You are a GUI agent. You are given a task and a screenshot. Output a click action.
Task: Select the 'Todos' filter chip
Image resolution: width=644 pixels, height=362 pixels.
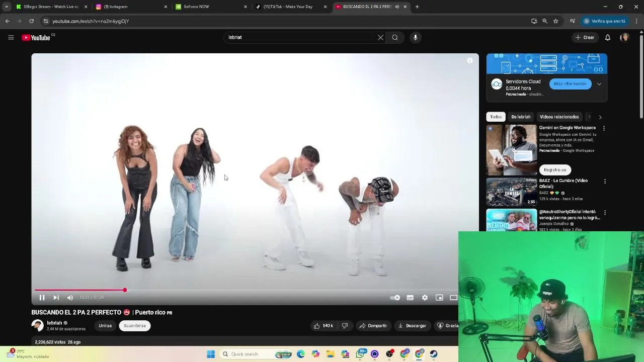click(x=496, y=117)
